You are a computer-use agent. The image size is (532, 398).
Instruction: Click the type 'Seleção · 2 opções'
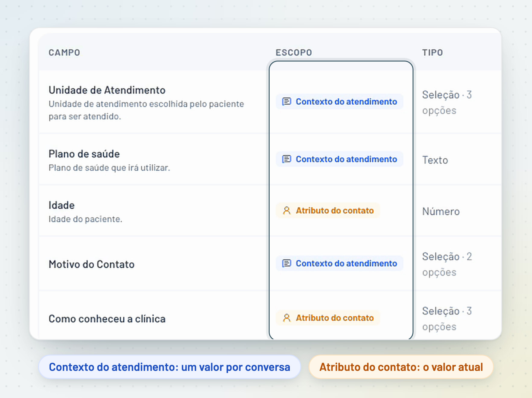click(447, 264)
